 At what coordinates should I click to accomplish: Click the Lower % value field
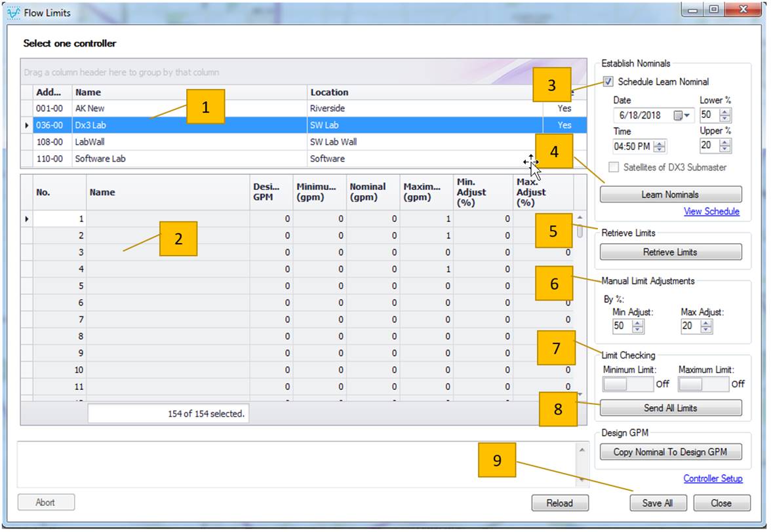(709, 115)
